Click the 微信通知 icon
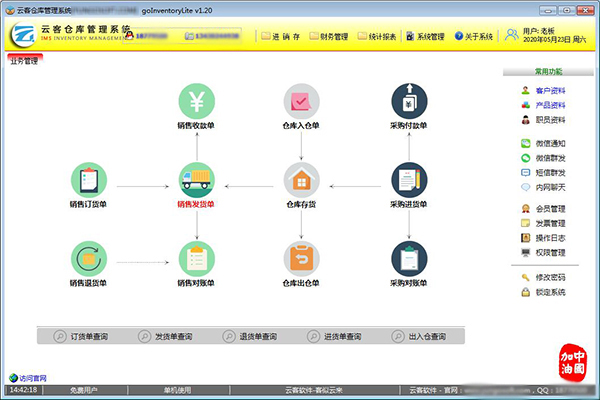The image size is (600, 400). coord(526,144)
